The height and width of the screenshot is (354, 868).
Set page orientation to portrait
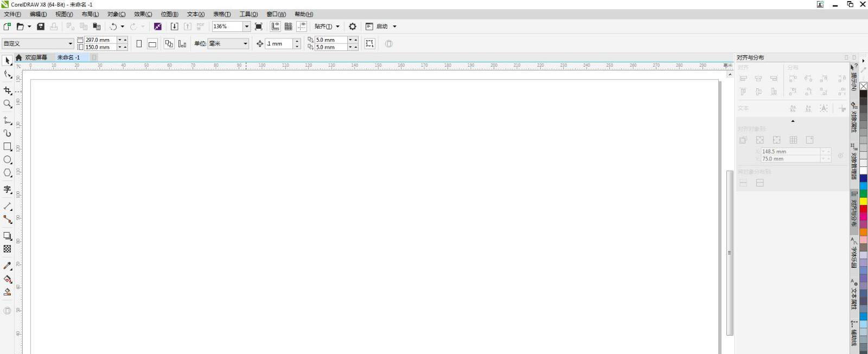(139, 44)
